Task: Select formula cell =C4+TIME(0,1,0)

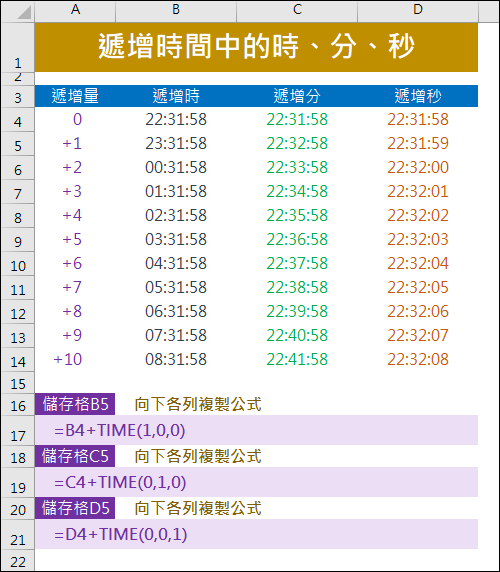Action: pyautogui.click(x=256, y=482)
